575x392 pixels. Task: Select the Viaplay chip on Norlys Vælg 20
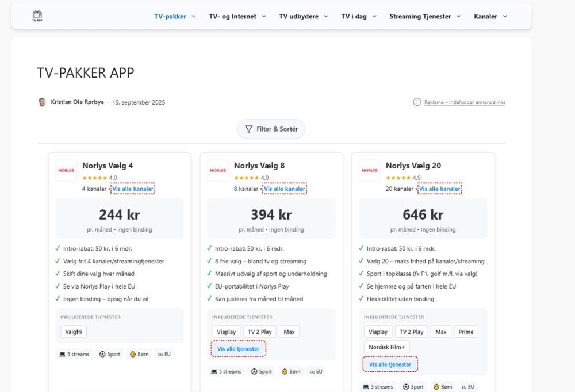pos(378,332)
